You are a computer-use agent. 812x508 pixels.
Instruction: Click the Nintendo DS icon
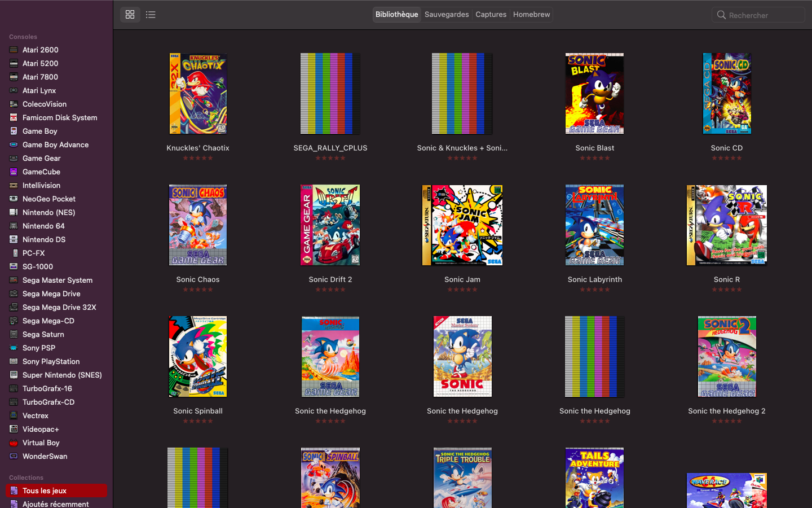[x=14, y=239]
